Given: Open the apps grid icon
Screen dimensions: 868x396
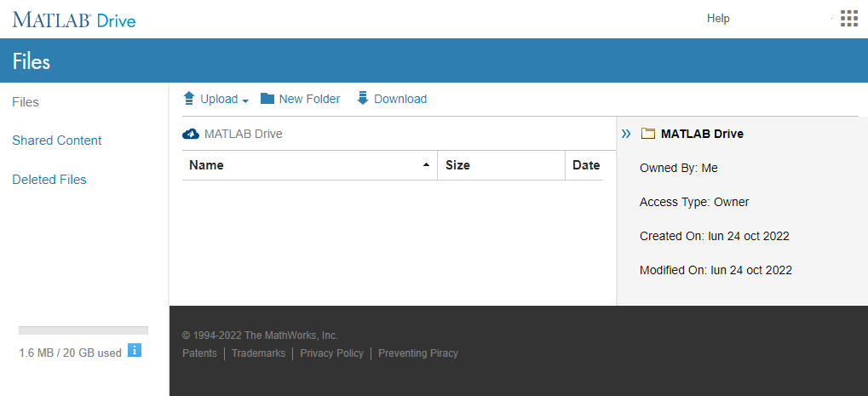Looking at the screenshot, I should (848, 19).
